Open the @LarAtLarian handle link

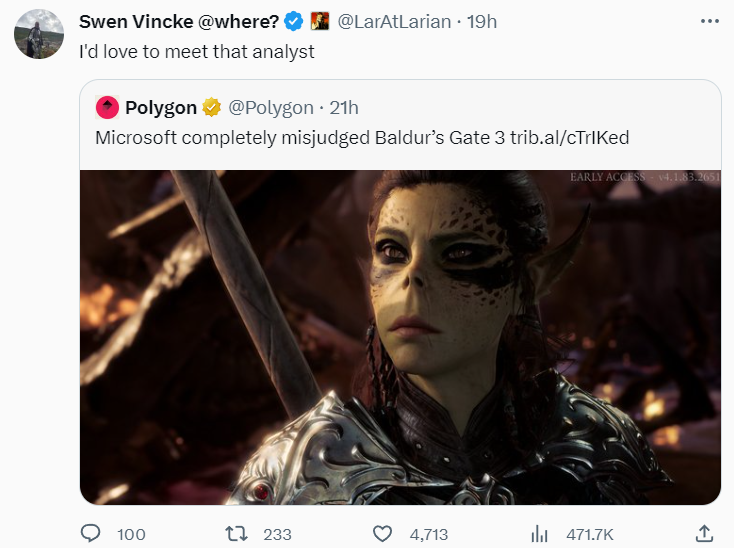394,22
